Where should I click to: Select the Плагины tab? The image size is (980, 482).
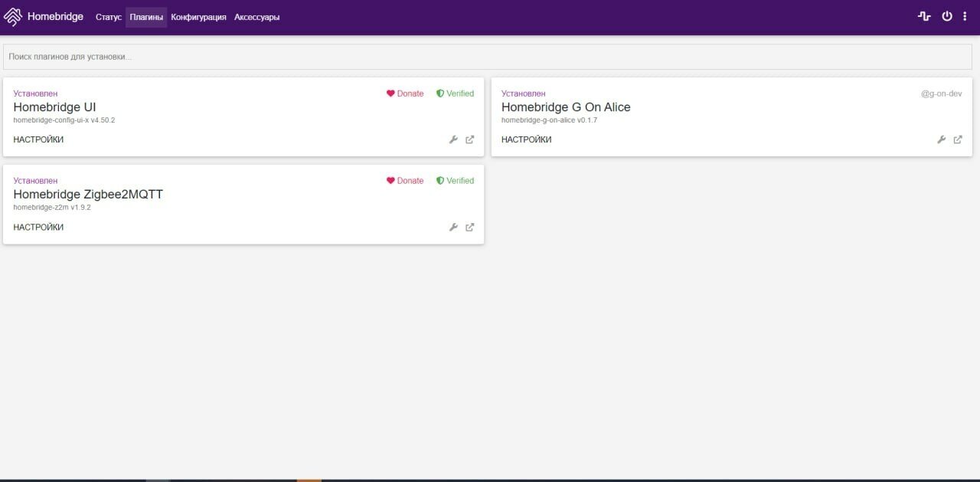pyautogui.click(x=146, y=17)
